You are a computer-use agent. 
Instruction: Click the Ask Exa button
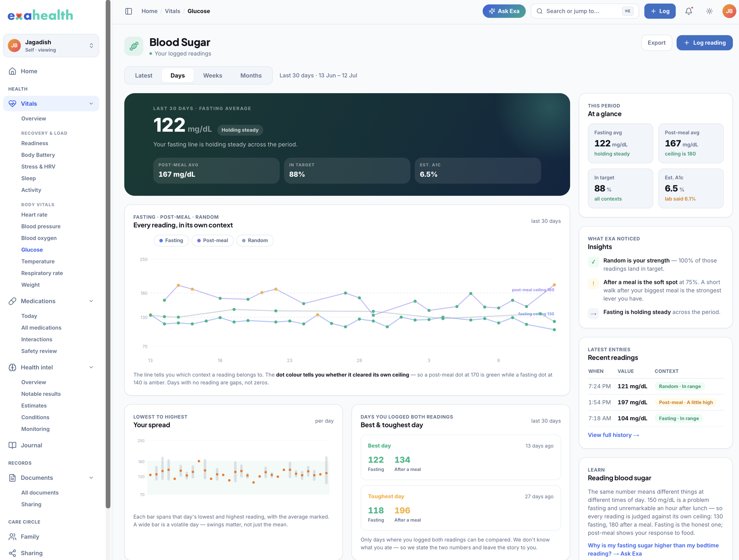[x=504, y=11]
